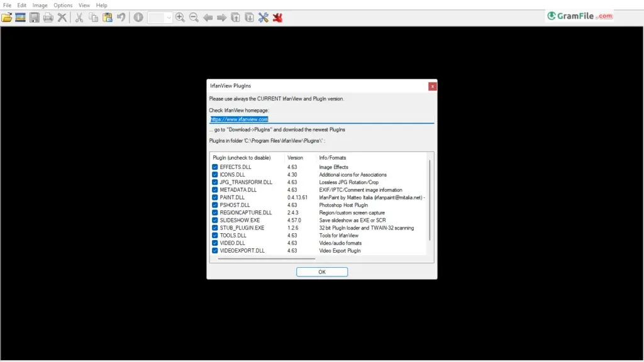Image resolution: width=644 pixels, height=362 pixels.
Task: Uncheck the TOOLS.DLL plugin
Action: (x=215, y=235)
